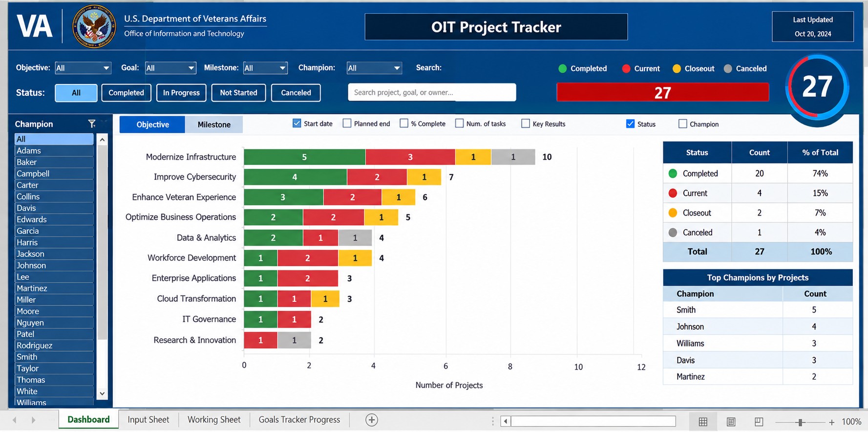Click the gray Canceled legend dot
The width and height of the screenshot is (868, 432).
coord(728,69)
